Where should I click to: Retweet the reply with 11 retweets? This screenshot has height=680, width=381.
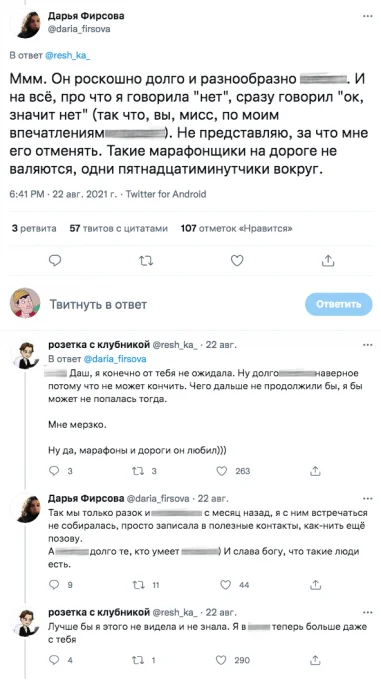[x=137, y=585]
